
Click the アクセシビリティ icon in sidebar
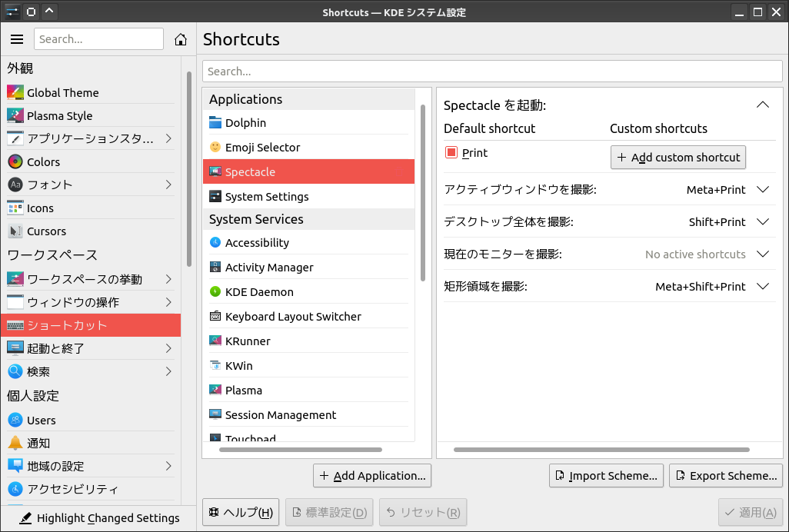tap(15, 489)
